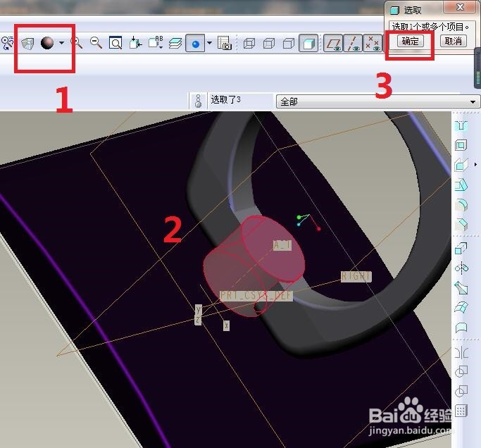Select the Shell feature tool
The image size is (481, 448).
[461, 145]
